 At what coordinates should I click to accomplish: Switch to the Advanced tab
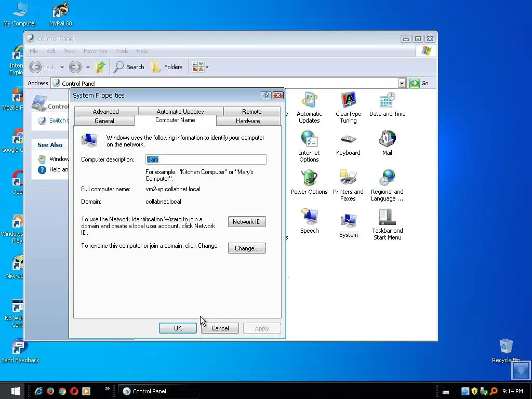coord(106,111)
